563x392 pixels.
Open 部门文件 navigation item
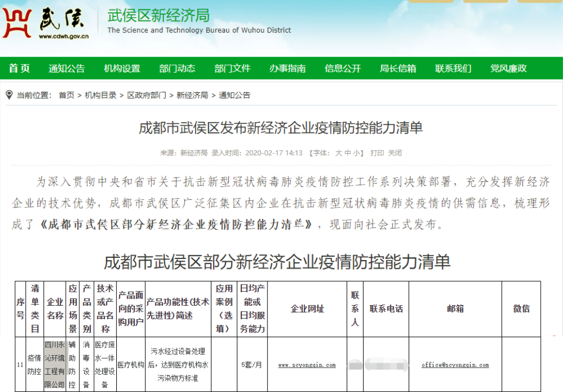[x=233, y=68]
